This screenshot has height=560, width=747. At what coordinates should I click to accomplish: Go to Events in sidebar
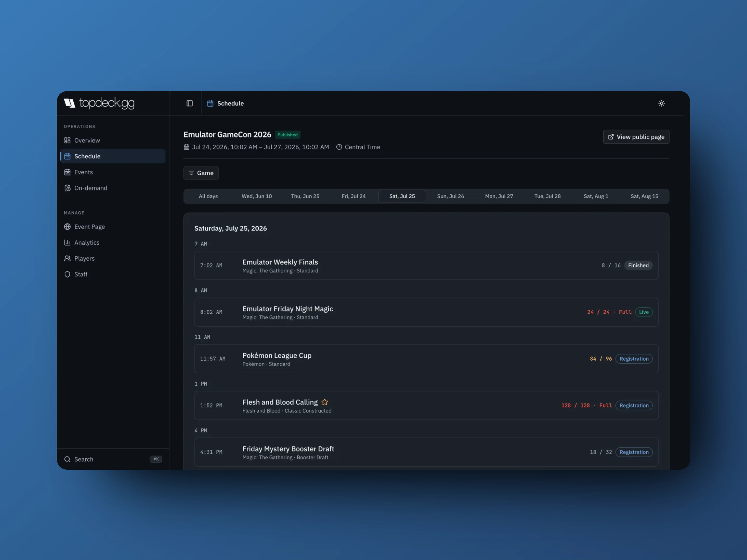coord(113,172)
